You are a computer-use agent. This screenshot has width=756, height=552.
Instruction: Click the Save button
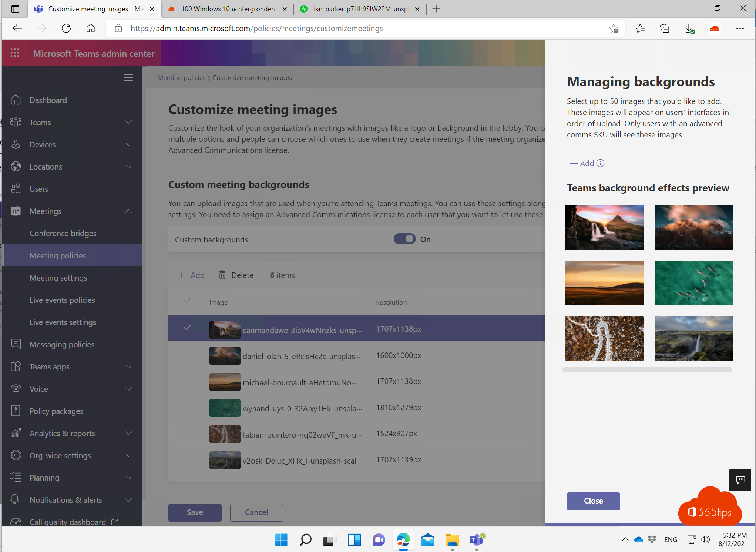(x=194, y=512)
